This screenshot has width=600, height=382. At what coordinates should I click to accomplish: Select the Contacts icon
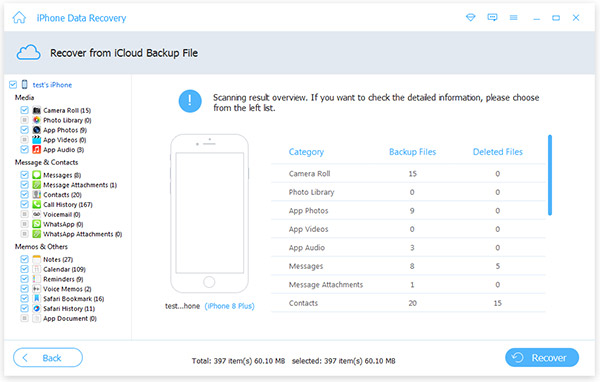tap(36, 194)
